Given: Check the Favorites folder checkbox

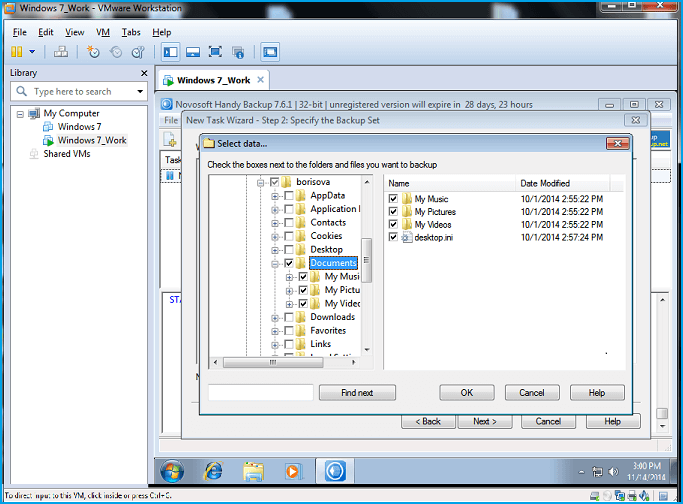Looking at the screenshot, I should point(289,331).
